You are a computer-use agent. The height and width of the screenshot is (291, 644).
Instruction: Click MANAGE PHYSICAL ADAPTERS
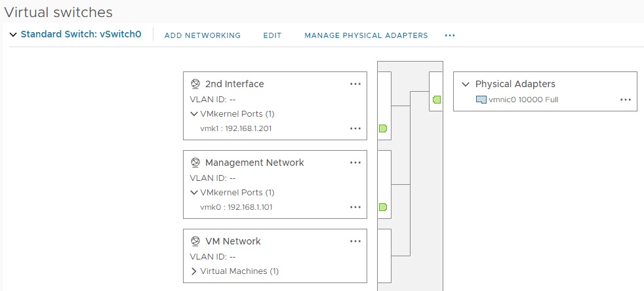coord(366,35)
